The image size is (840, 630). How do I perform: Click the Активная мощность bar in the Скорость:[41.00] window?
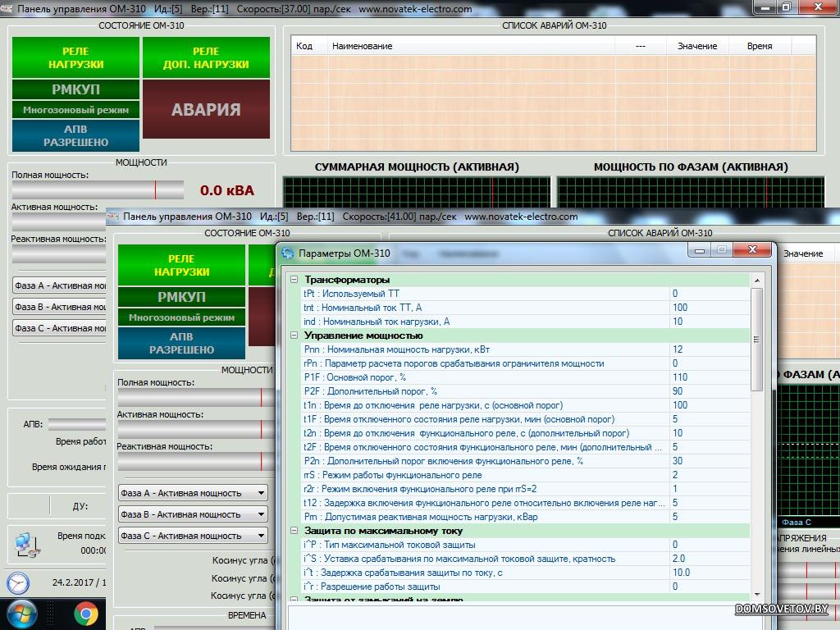click(196, 429)
